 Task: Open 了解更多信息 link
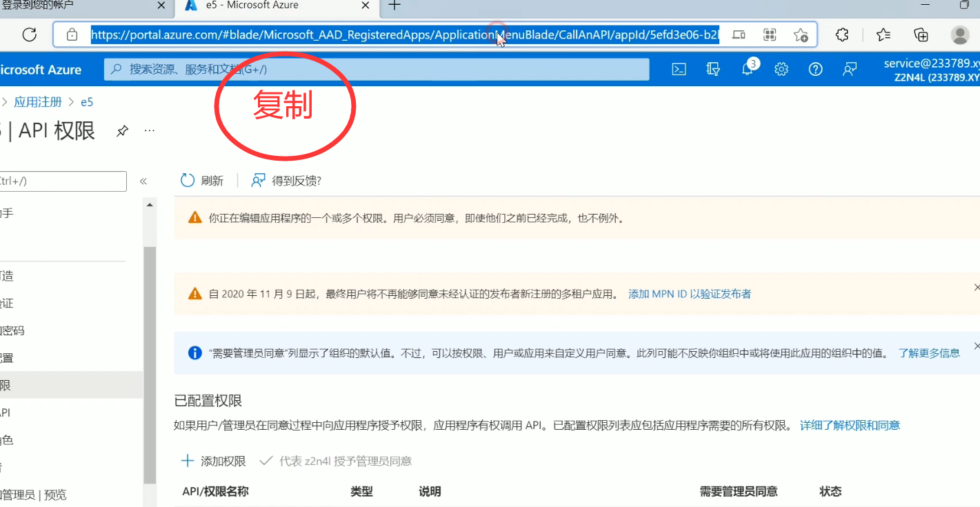(929, 352)
